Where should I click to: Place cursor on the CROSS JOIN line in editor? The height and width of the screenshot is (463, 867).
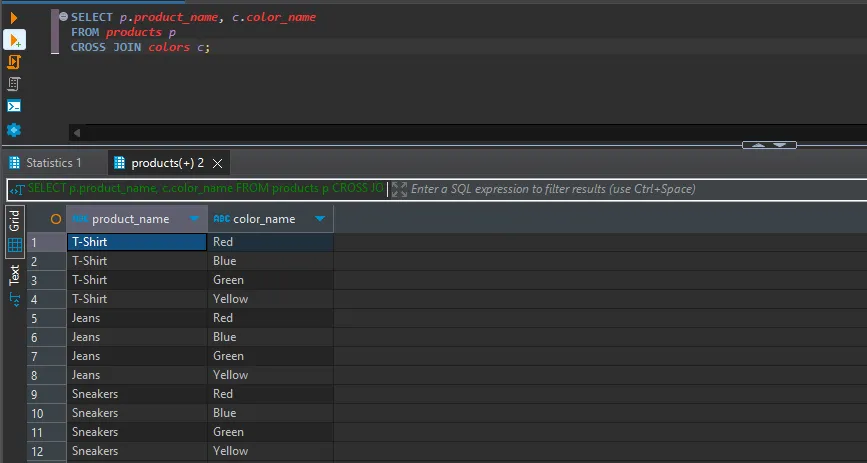140,48
